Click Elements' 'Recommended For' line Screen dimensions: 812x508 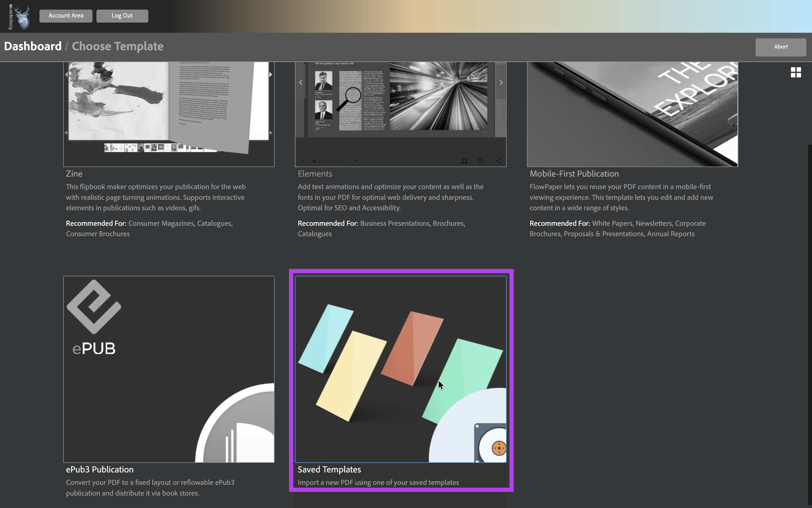click(x=381, y=229)
